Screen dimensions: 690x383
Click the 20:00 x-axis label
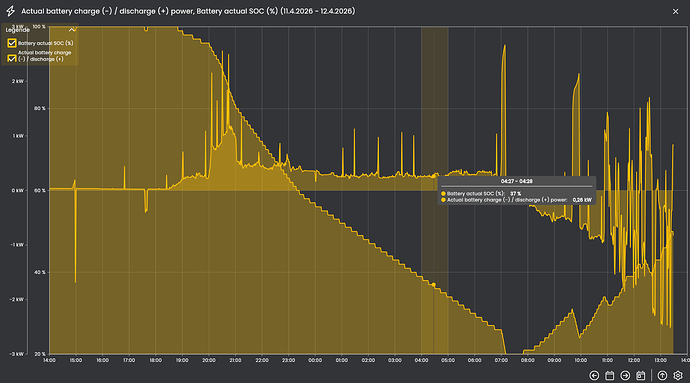[x=209, y=360]
